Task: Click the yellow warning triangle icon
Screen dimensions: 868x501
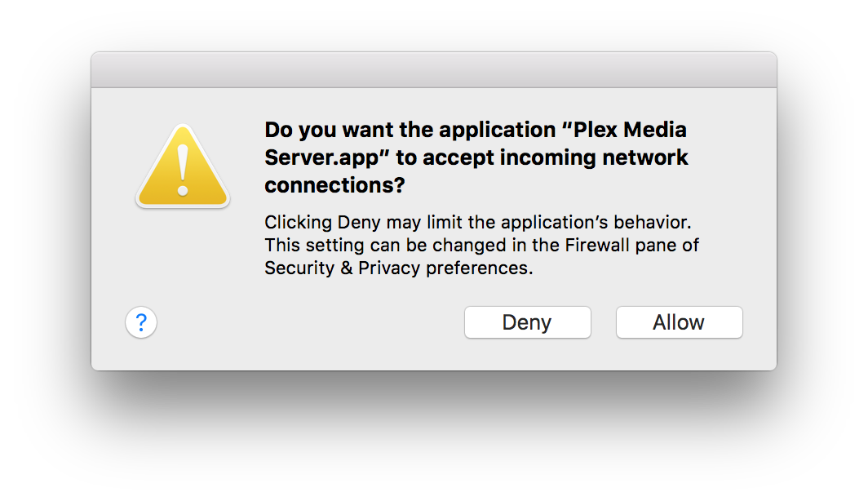Action: pyautogui.click(x=183, y=166)
